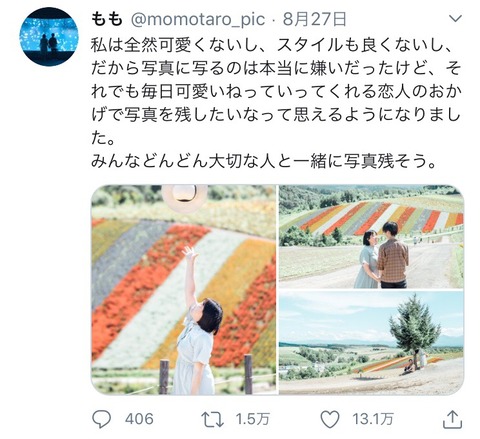This screenshot has height=439, width=480.
Task: Like the tweet with the heart icon
Action: click(329, 419)
